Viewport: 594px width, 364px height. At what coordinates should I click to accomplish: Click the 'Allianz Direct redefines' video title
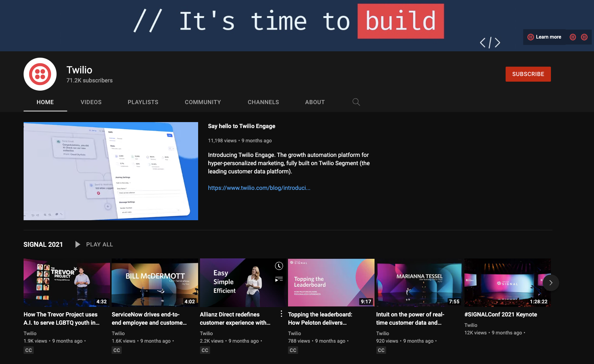pos(235,319)
